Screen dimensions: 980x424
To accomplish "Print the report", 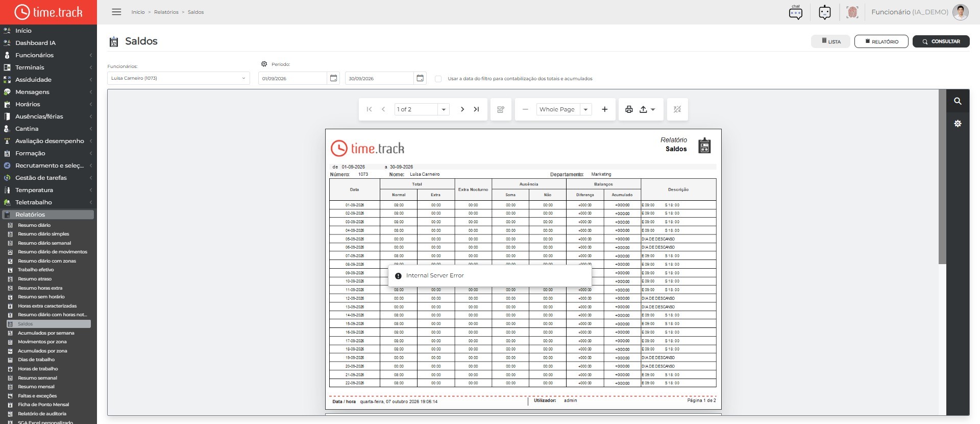I will pos(629,109).
